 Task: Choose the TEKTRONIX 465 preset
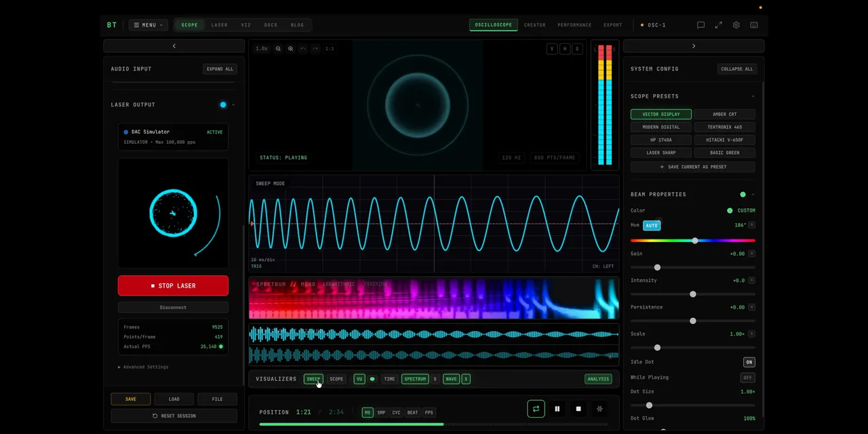tap(724, 127)
